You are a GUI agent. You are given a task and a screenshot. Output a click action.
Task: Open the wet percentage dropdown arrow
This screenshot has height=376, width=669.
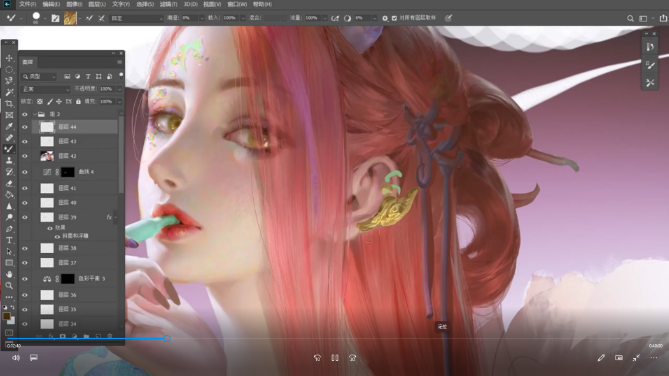[201, 18]
